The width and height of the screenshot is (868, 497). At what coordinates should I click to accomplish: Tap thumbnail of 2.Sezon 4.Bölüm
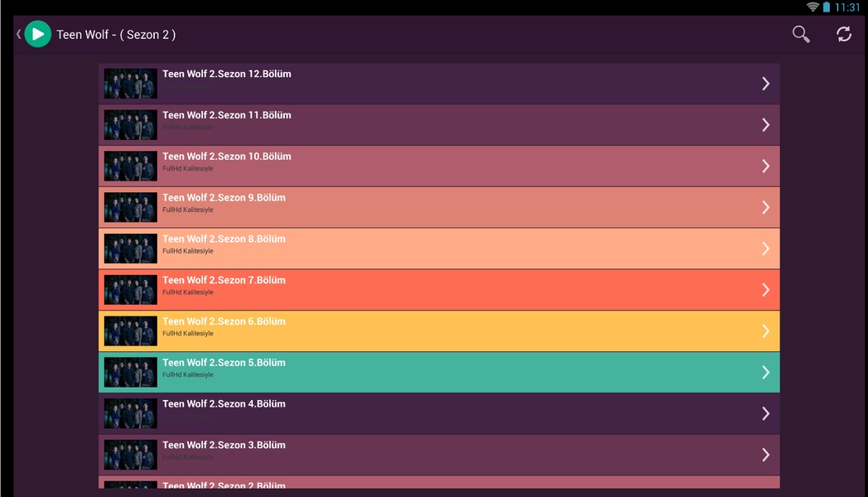[131, 413]
